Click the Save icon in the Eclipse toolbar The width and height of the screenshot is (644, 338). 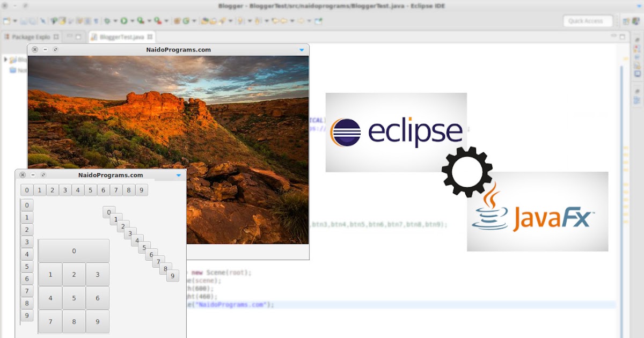23,21
